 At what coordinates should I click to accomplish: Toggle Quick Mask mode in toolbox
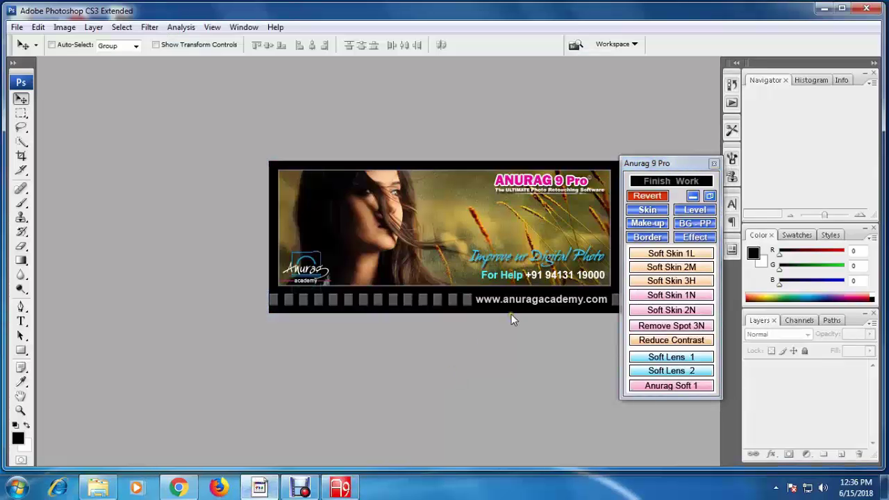(x=21, y=460)
